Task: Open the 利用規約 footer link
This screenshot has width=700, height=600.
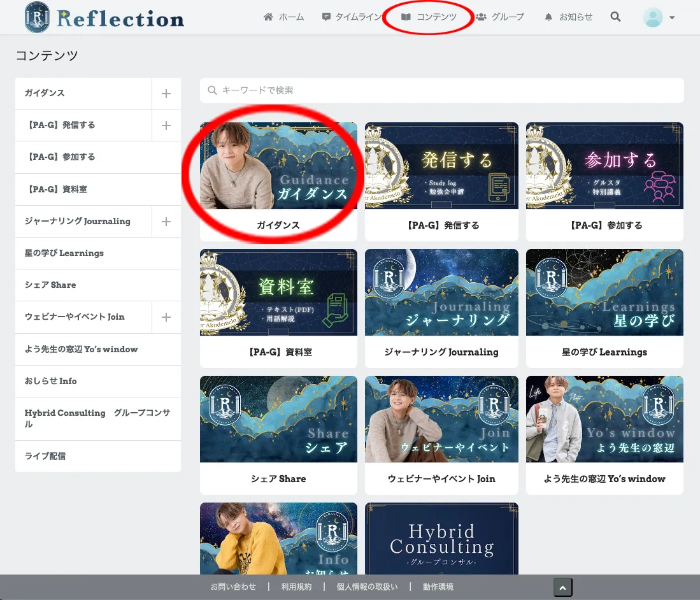Action: (296, 587)
